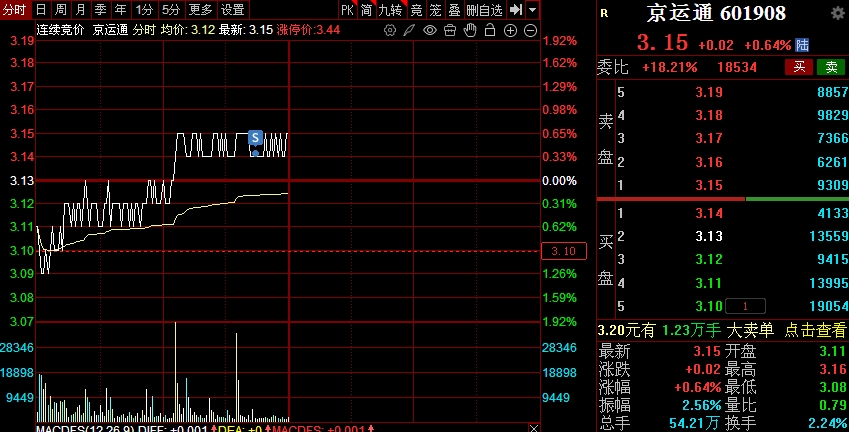Image resolution: width=849 pixels, height=432 pixels.
Task: Switch to 年 yearly chart tab
Action: click(x=120, y=10)
